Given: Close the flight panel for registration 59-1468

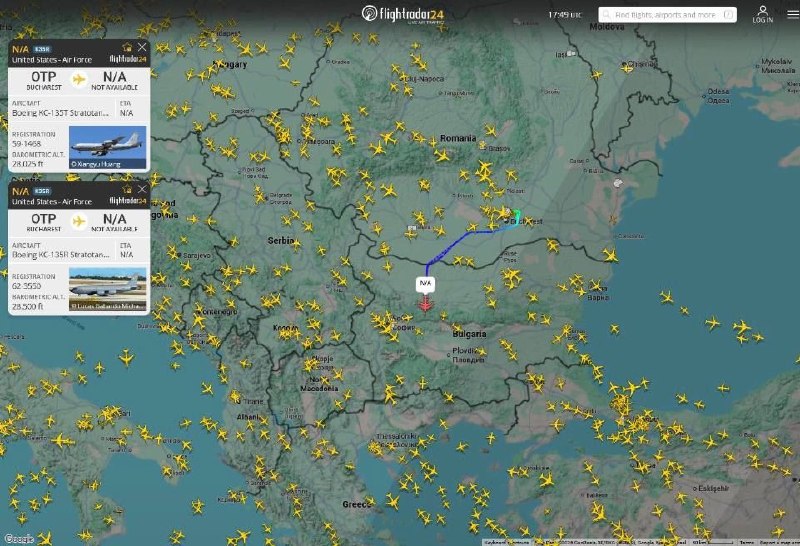Looking at the screenshot, I should [x=142, y=47].
